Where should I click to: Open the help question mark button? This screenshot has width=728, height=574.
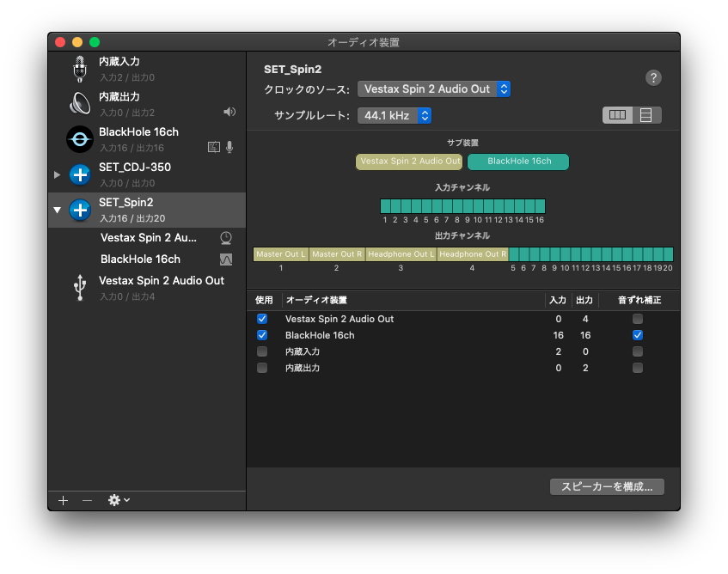point(653,77)
